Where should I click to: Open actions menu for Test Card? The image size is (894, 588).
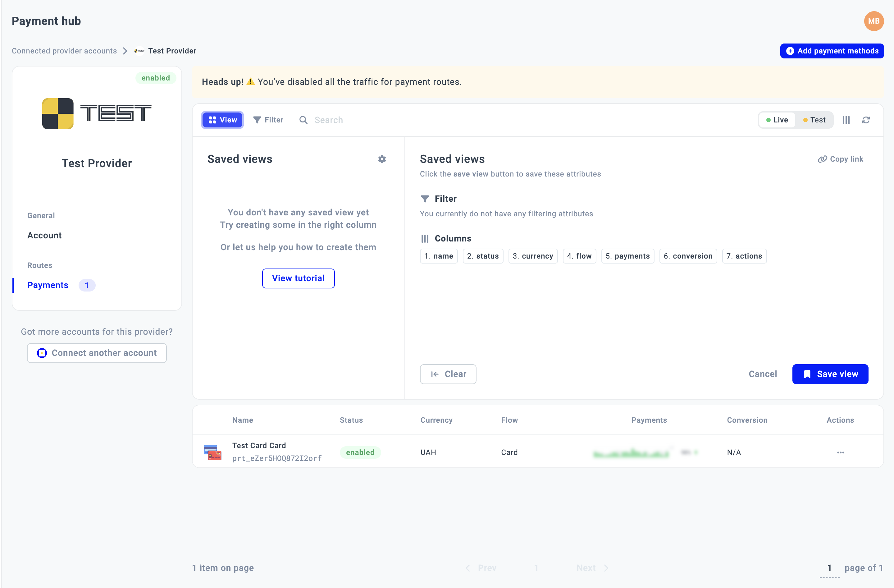840,452
